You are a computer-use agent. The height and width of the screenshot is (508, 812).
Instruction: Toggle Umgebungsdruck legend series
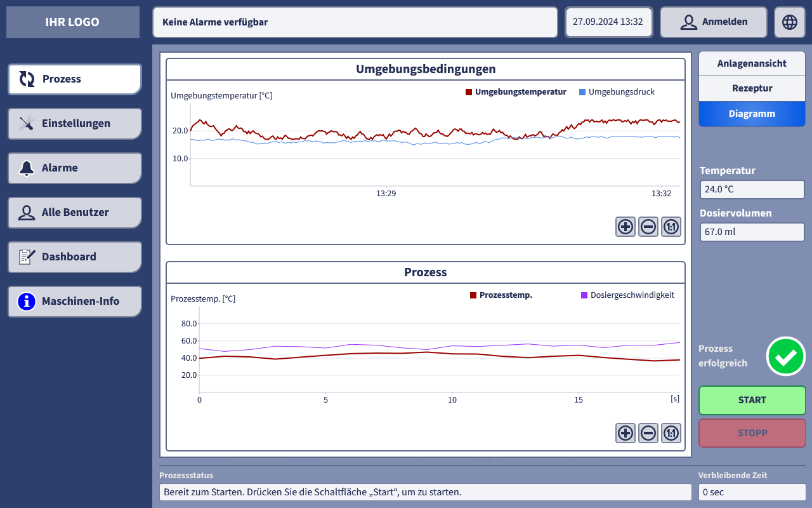(617, 92)
